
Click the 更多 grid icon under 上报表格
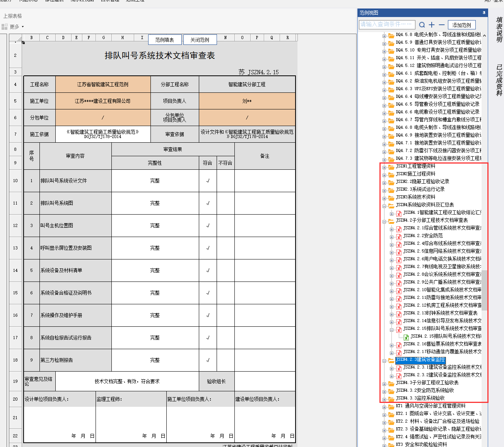[x=5, y=27]
